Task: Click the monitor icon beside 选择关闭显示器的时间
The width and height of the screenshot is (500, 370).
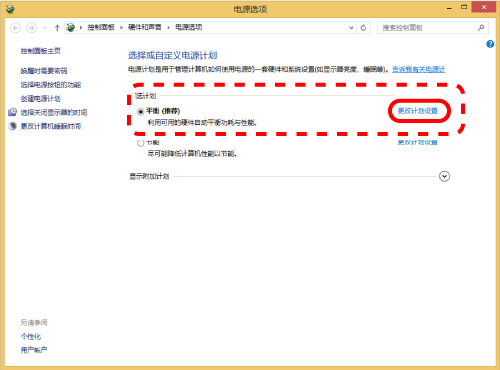Action: (x=12, y=112)
